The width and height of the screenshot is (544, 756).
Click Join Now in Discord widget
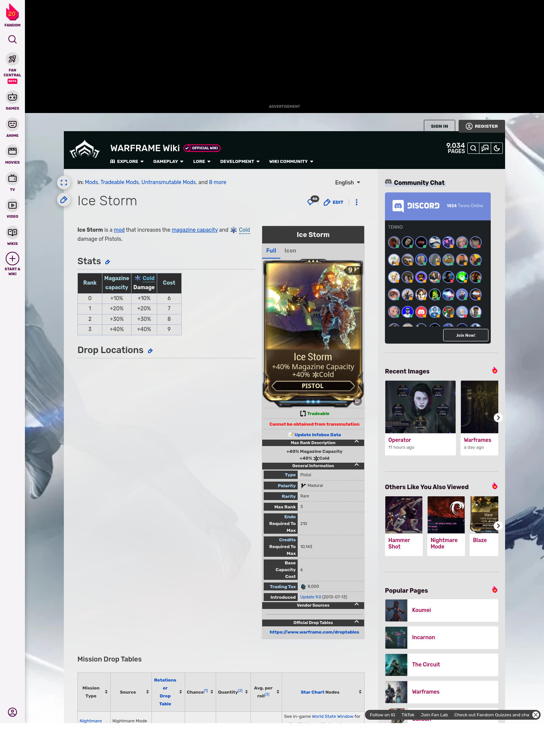466,335
